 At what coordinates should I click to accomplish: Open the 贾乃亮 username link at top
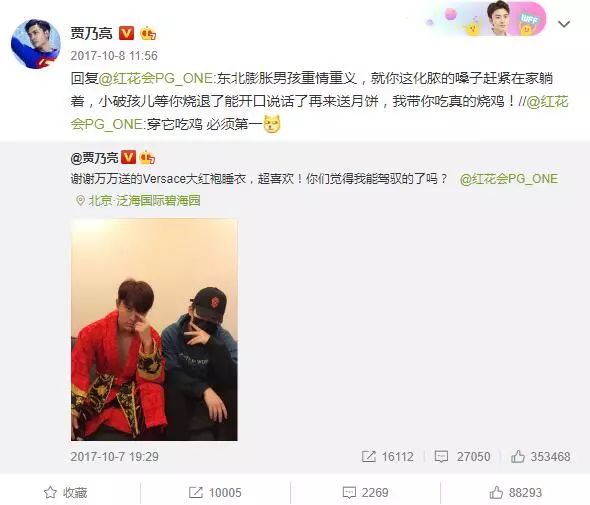(91, 33)
